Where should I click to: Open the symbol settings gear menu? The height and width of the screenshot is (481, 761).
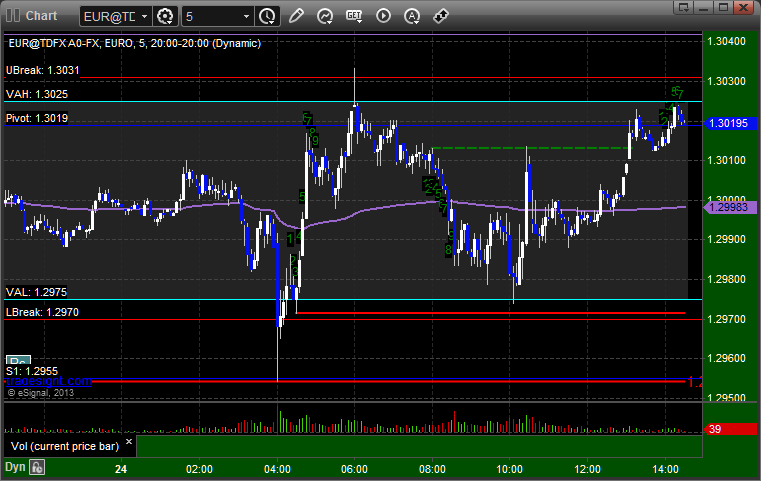point(165,17)
